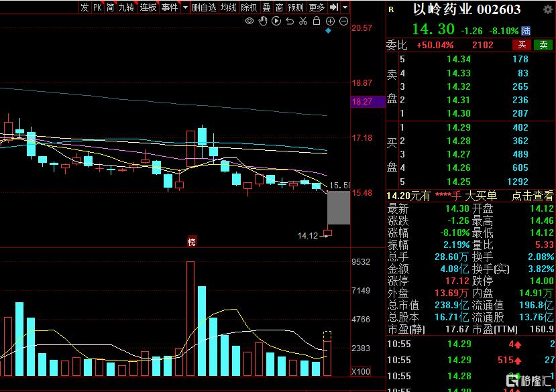Select buy level 1 price 14.29
The height and width of the screenshot is (392, 556).
tap(459, 127)
